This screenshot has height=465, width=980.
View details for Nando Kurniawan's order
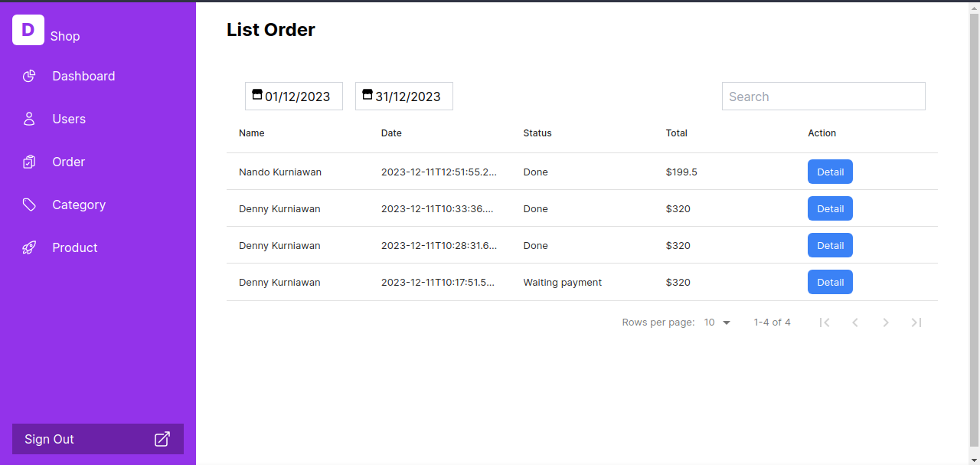click(x=830, y=172)
